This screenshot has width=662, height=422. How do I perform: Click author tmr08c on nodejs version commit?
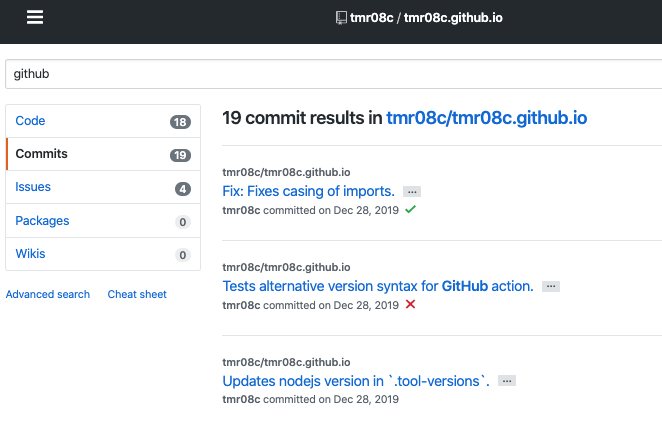[241, 399]
